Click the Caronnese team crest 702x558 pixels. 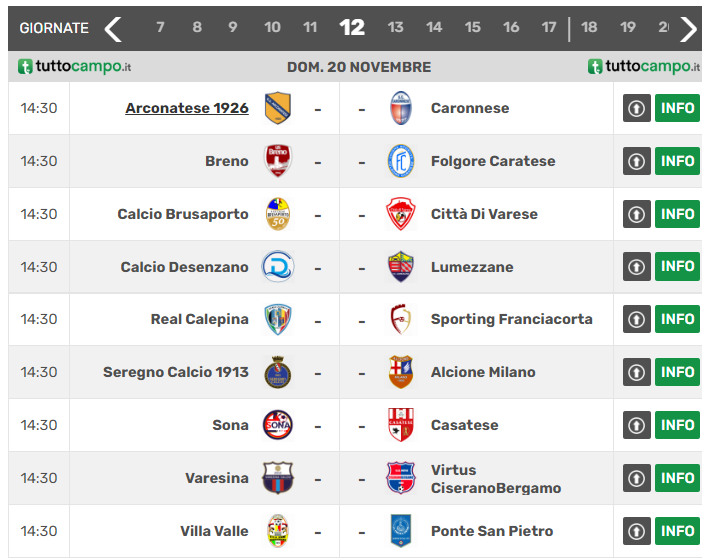(x=400, y=108)
